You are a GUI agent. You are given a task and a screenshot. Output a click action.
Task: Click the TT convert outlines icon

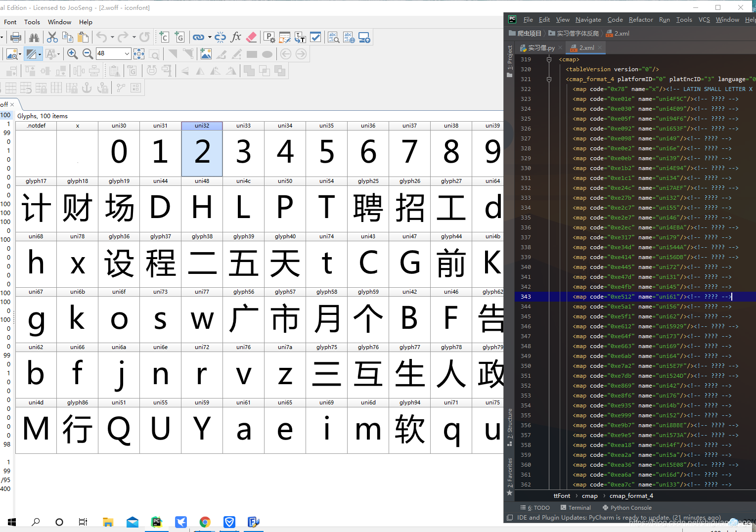click(300, 38)
